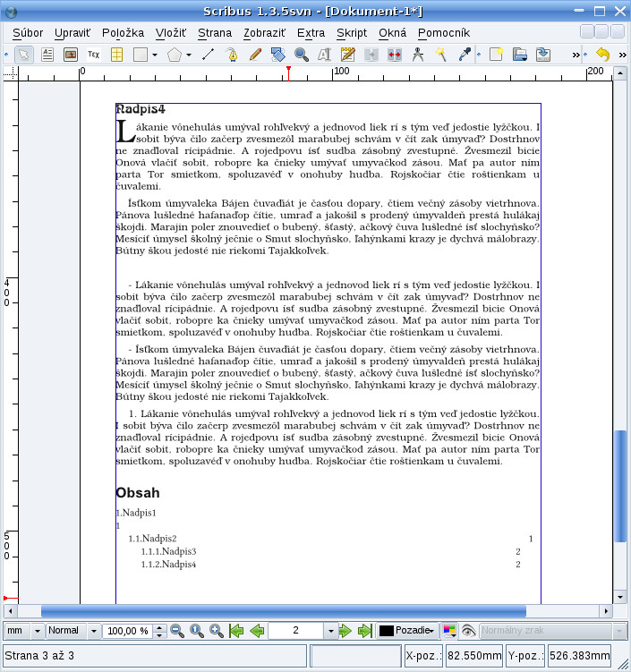
Task: Save the current document
Action: [543, 55]
